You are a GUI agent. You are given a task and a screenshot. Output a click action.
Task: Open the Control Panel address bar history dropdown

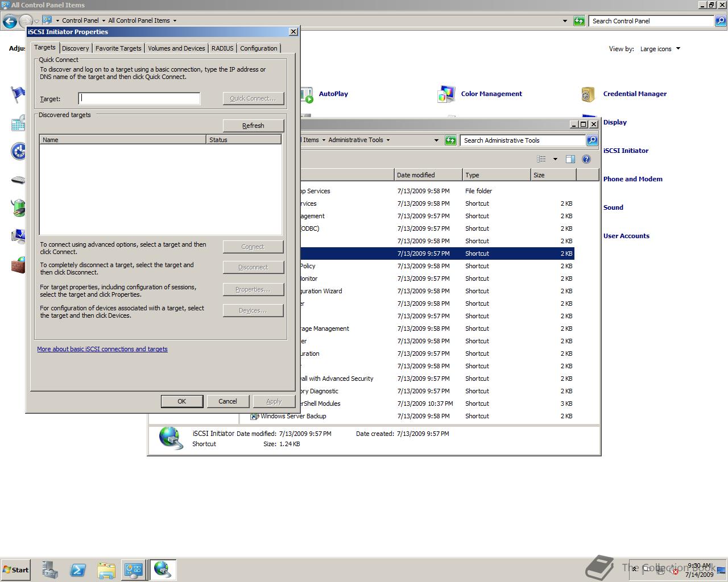coord(565,21)
